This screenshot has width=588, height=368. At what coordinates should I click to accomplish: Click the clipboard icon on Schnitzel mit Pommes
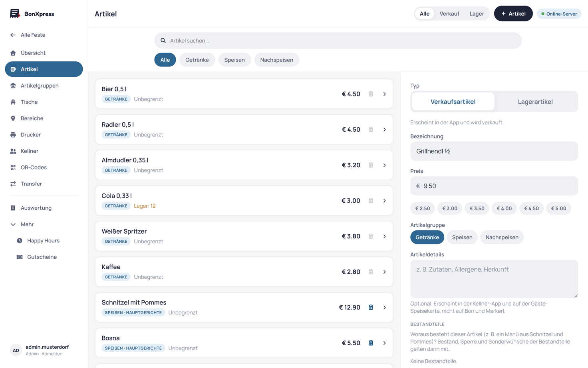(371, 308)
